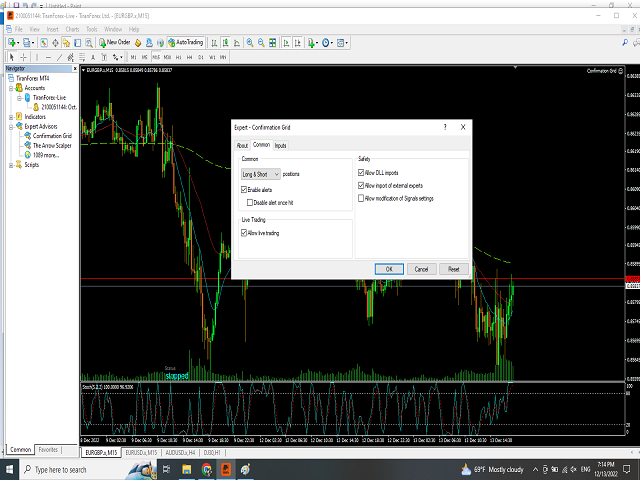Open the EURUSD.a,M15 chart tab

(141, 453)
